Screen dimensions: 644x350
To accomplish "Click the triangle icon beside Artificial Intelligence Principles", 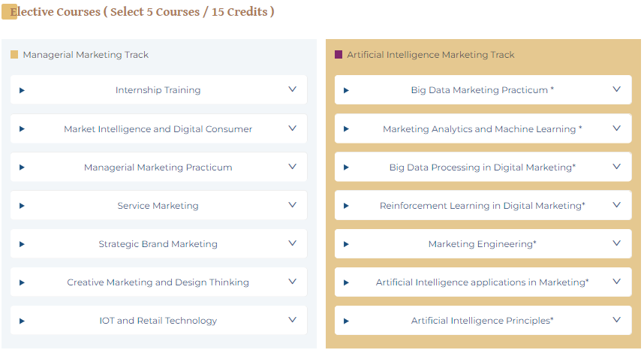I will [346, 321].
